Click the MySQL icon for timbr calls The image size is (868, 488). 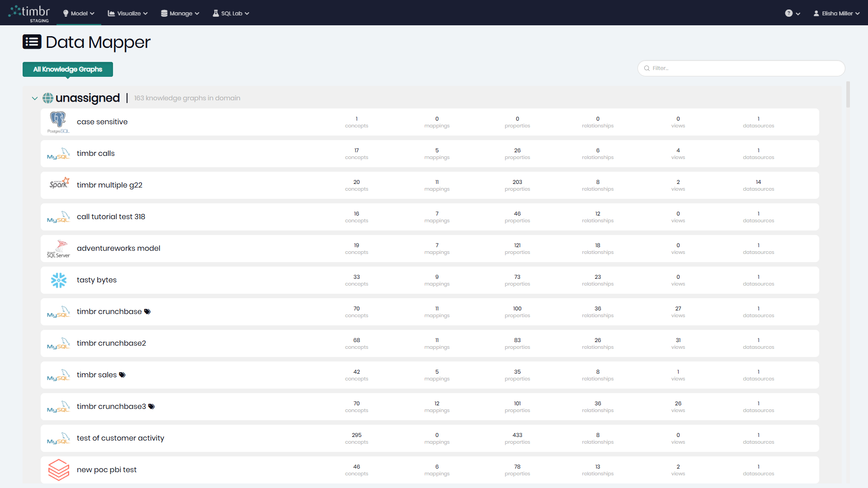click(58, 154)
